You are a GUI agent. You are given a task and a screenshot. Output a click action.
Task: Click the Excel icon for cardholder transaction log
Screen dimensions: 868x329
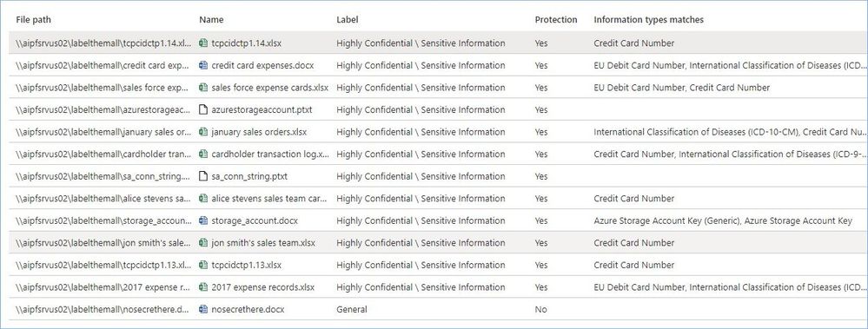coord(203,154)
